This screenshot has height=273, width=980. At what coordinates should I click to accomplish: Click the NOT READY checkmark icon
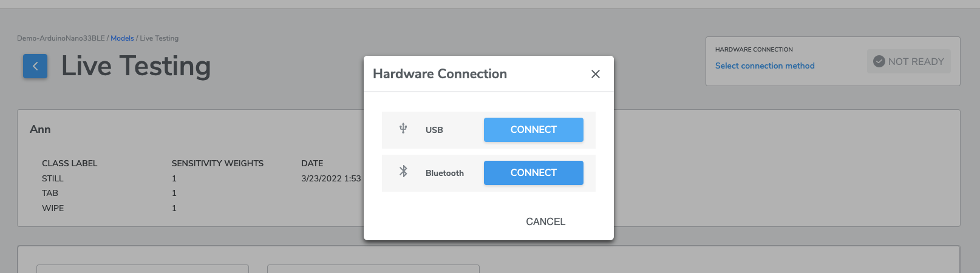tap(879, 61)
